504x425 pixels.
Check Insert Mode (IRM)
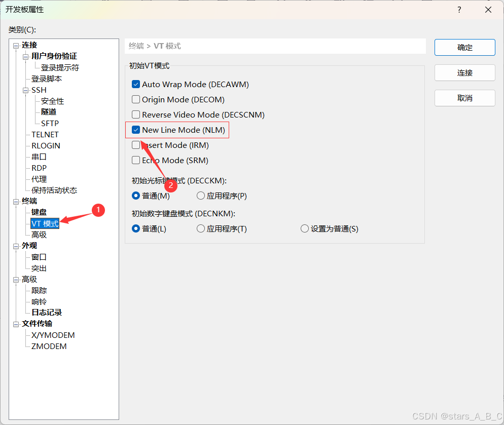135,145
